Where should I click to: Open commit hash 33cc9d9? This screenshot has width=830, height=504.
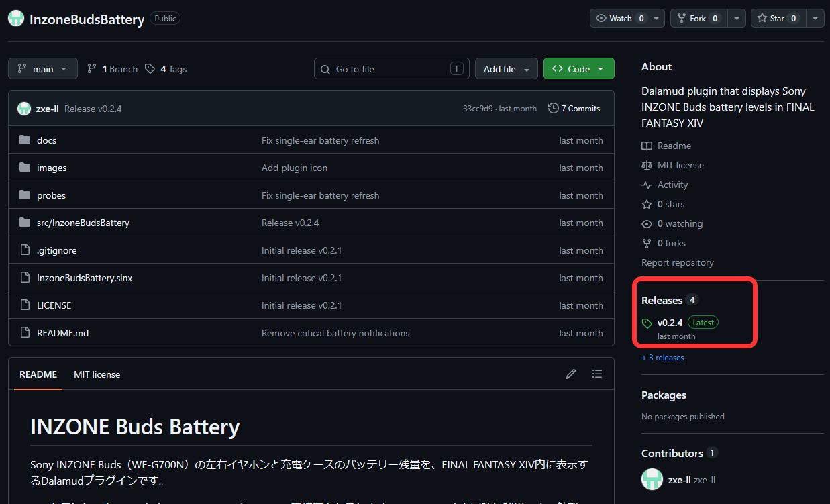point(478,109)
